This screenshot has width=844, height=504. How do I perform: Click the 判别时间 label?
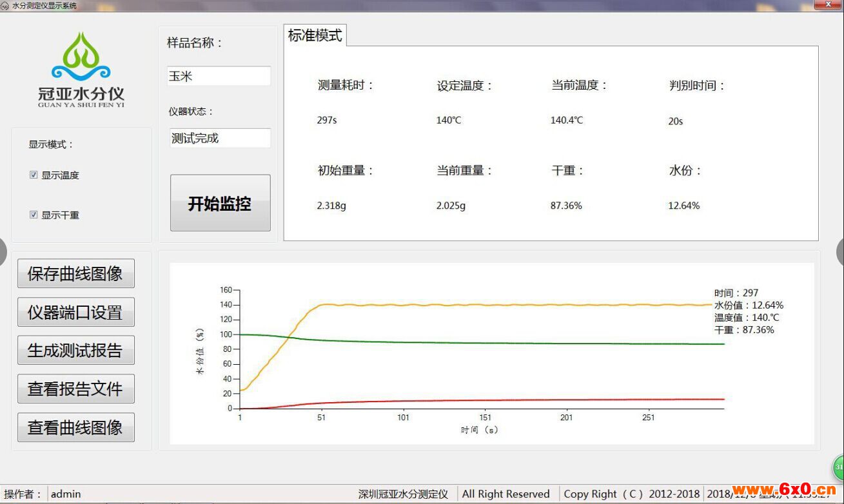698,86
